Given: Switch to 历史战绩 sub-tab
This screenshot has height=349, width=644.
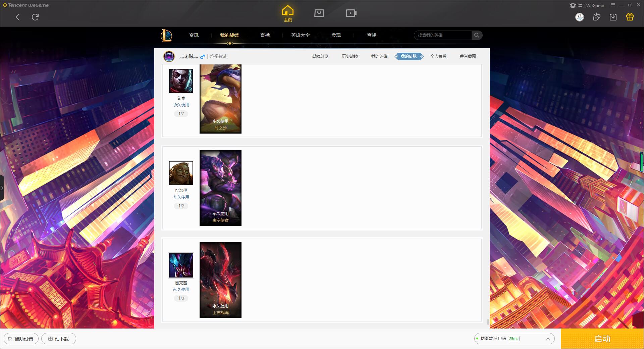Looking at the screenshot, I should click(x=350, y=56).
